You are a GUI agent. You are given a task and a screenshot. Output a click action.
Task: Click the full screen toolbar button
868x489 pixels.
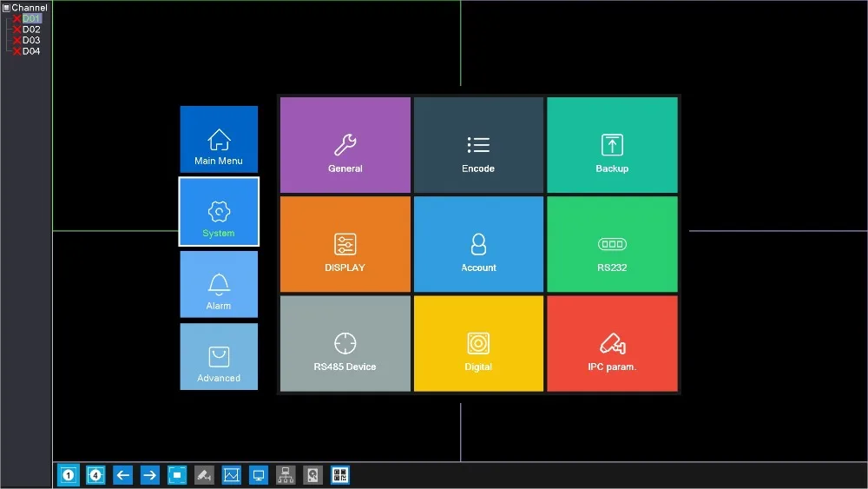[177, 475]
